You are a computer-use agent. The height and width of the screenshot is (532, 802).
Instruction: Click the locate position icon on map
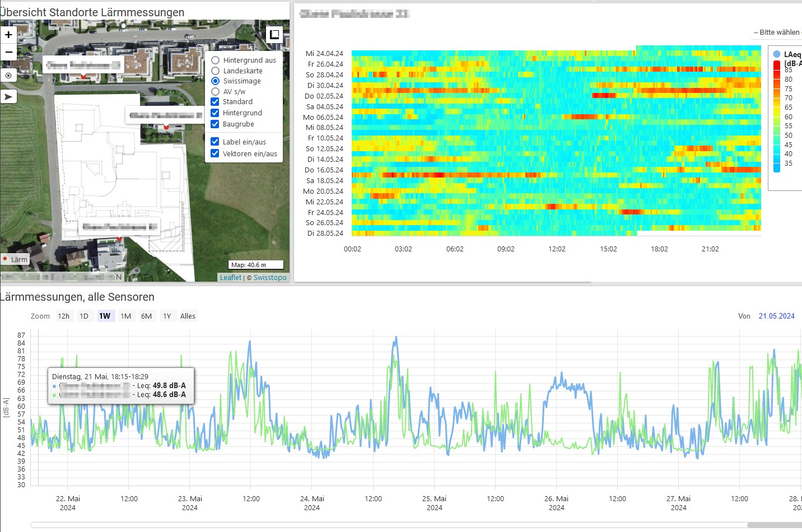coord(8,75)
